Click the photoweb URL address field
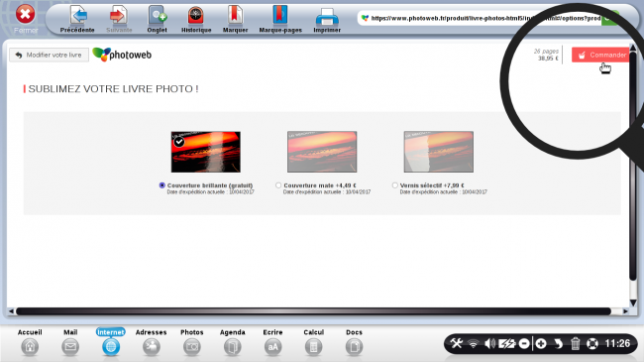This screenshot has height=362, width=644. (481, 18)
